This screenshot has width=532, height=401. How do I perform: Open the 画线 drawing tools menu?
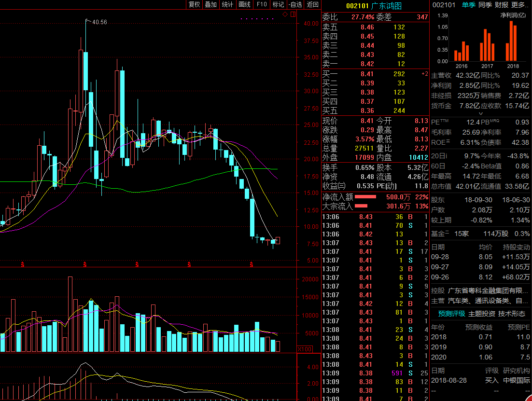pyautogui.click(x=244, y=4)
